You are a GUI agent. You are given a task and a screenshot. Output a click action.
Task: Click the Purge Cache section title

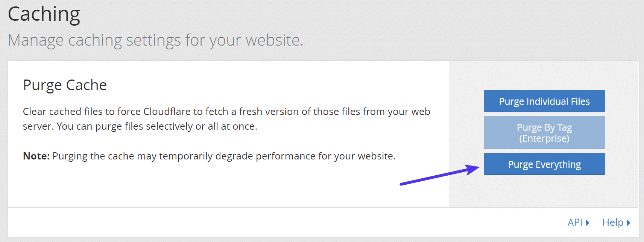[x=64, y=84]
